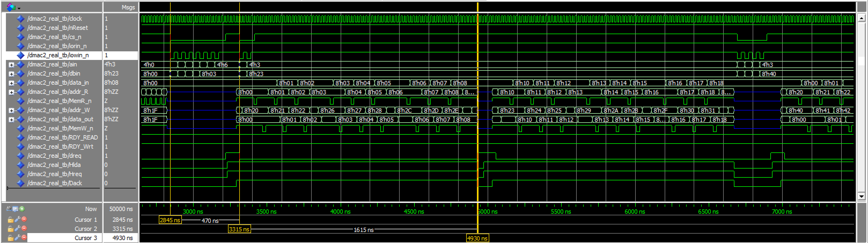Toggle the lock icon for Cursor 1
Viewport: 868px width, 243px height.
pyautogui.click(x=10, y=220)
